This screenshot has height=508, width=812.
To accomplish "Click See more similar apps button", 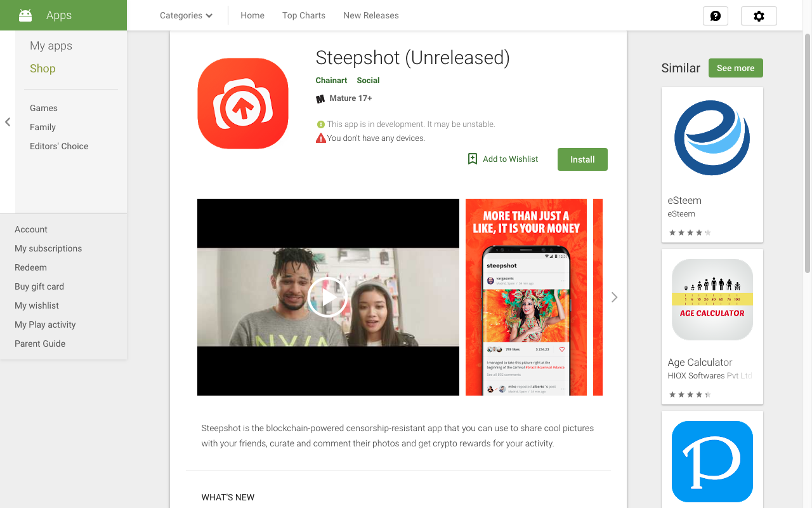I will coord(736,68).
